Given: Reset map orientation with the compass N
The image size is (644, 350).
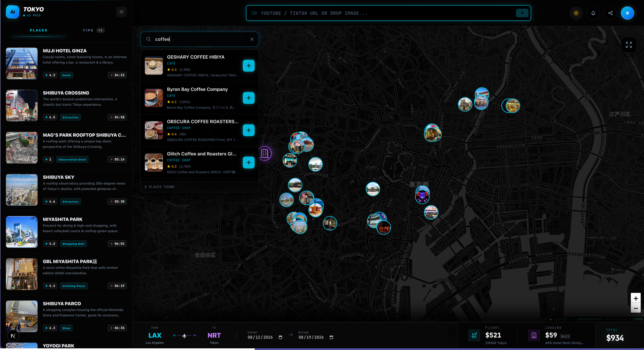Looking at the screenshot, I should [13, 336].
